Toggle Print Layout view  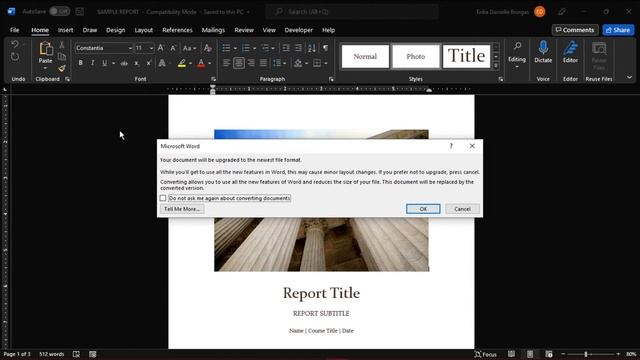click(530, 354)
